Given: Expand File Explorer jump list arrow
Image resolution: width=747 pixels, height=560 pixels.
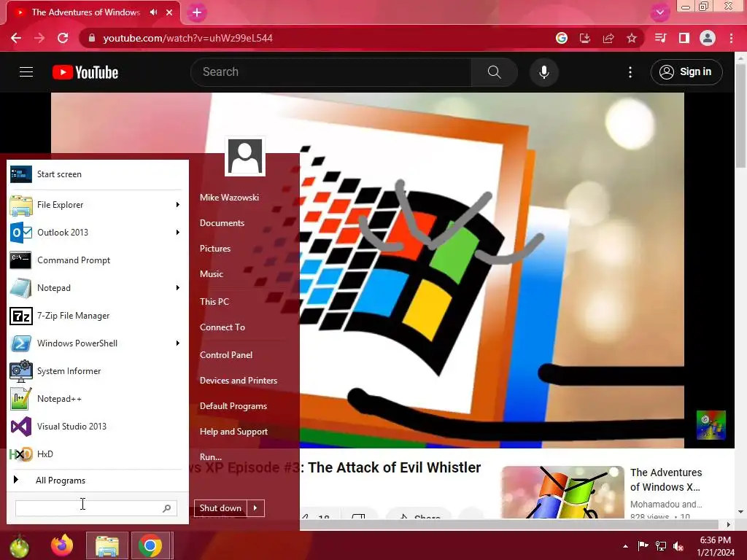Looking at the screenshot, I should point(178,205).
